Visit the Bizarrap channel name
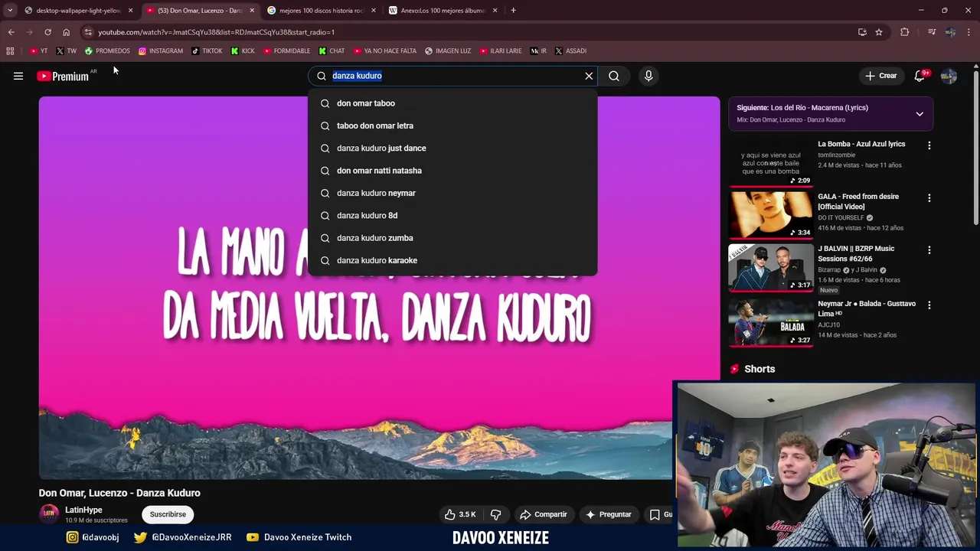This screenshot has width=980, height=551. 828,270
